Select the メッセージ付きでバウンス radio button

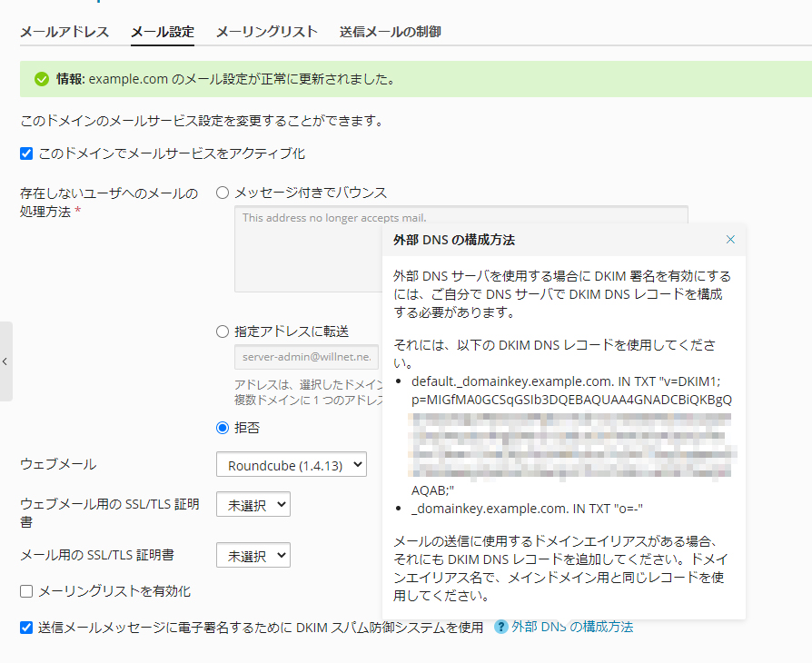223,193
